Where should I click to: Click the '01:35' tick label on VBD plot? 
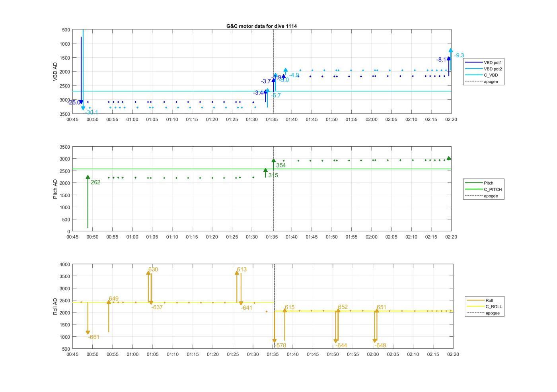[272, 119]
